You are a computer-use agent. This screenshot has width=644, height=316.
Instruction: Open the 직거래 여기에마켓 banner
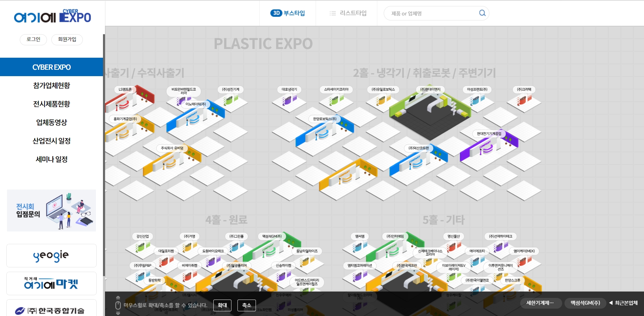(52, 283)
